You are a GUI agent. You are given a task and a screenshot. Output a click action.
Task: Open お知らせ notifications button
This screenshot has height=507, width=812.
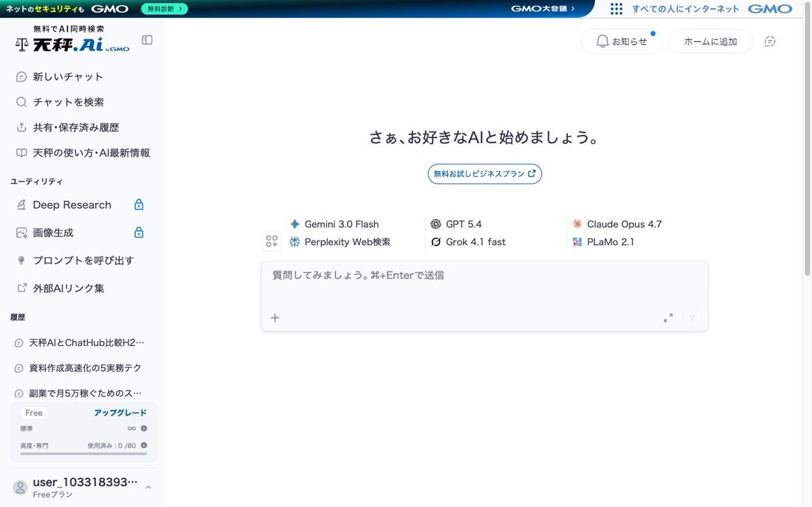pos(622,41)
